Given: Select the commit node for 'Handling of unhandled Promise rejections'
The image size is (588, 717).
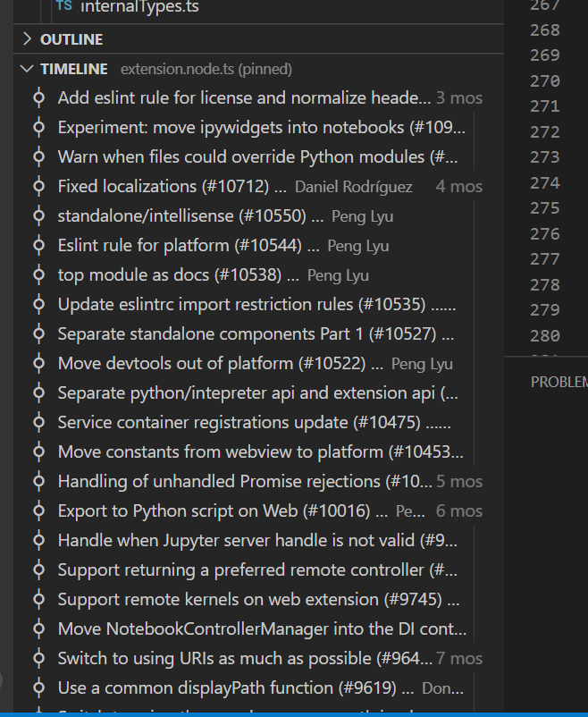Looking at the screenshot, I should click(38, 481).
